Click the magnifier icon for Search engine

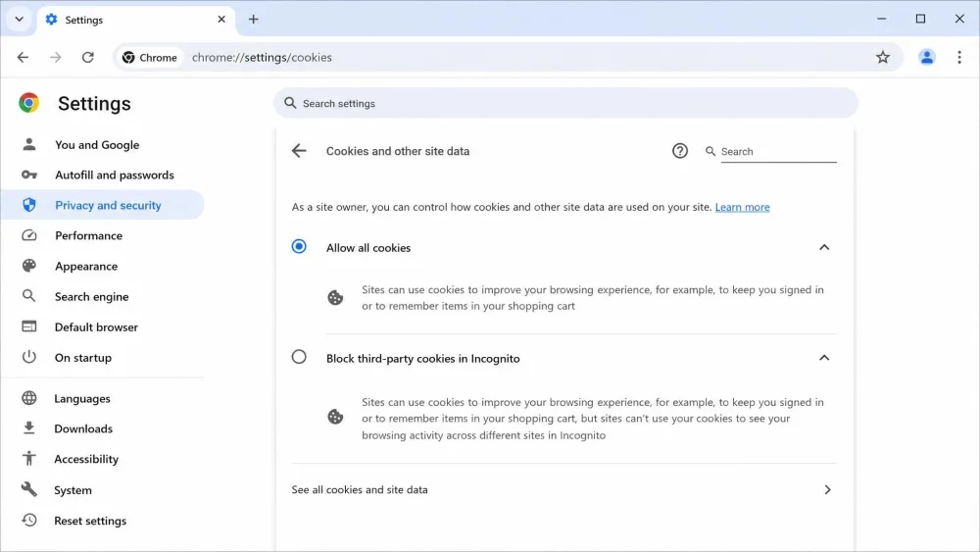point(28,296)
